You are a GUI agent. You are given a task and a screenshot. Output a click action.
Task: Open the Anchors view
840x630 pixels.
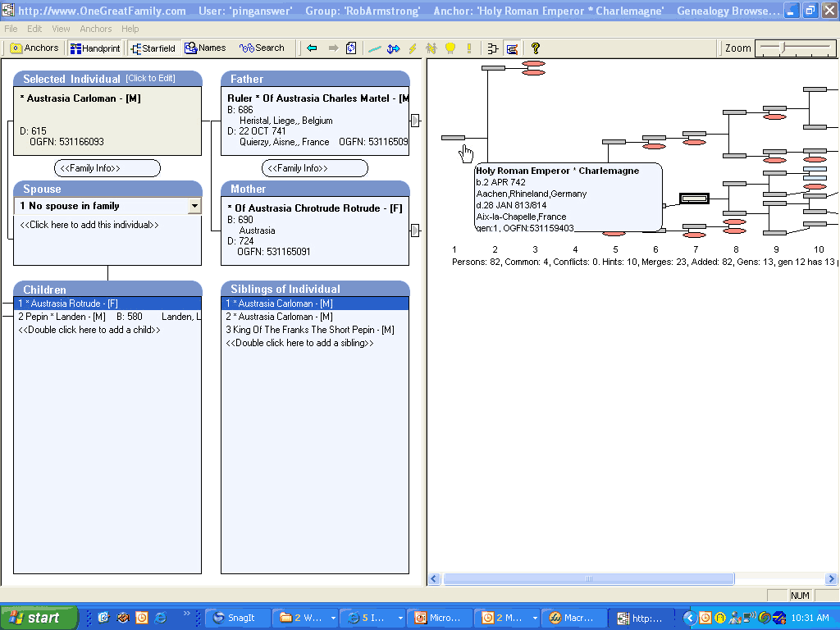click(34, 48)
